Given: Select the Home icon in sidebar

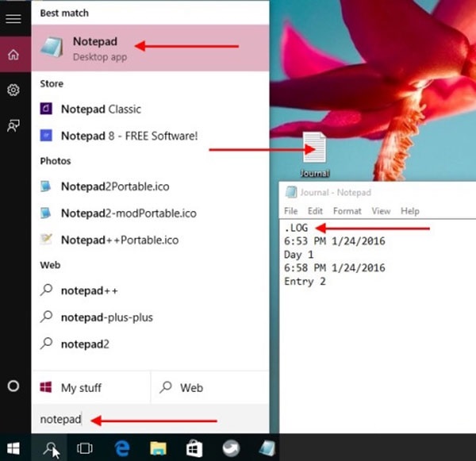Looking at the screenshot, I should [x=13, y=55].
